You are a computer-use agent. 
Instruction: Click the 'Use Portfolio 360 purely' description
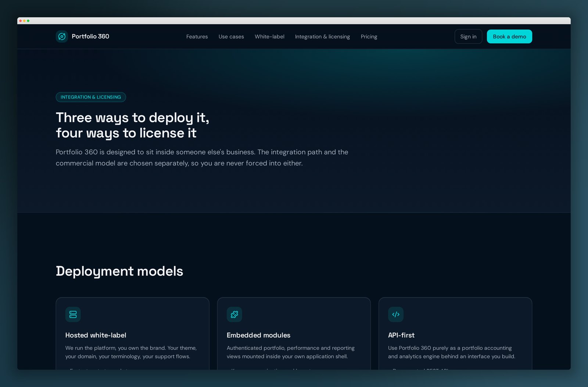pos(452,352)
